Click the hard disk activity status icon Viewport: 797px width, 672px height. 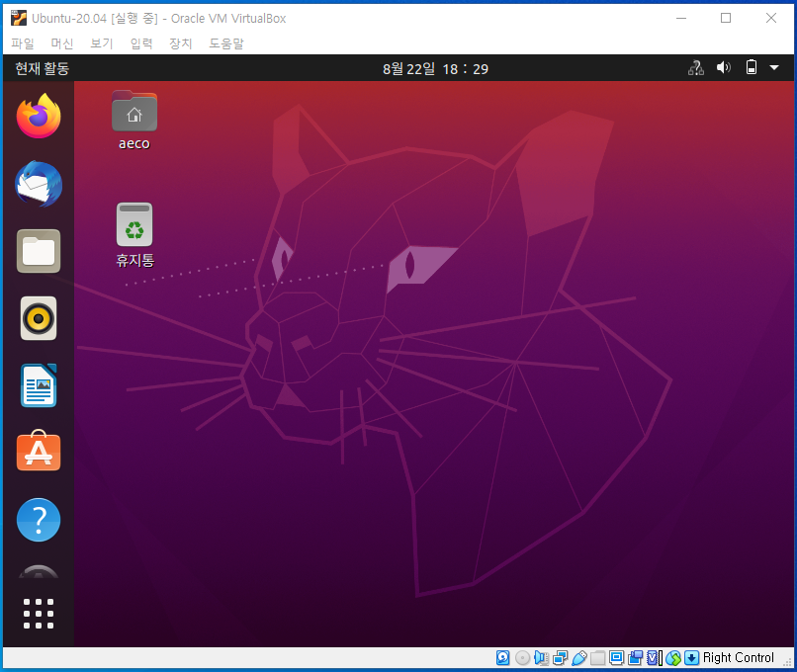pyautogui.click(x=502, y=658)
